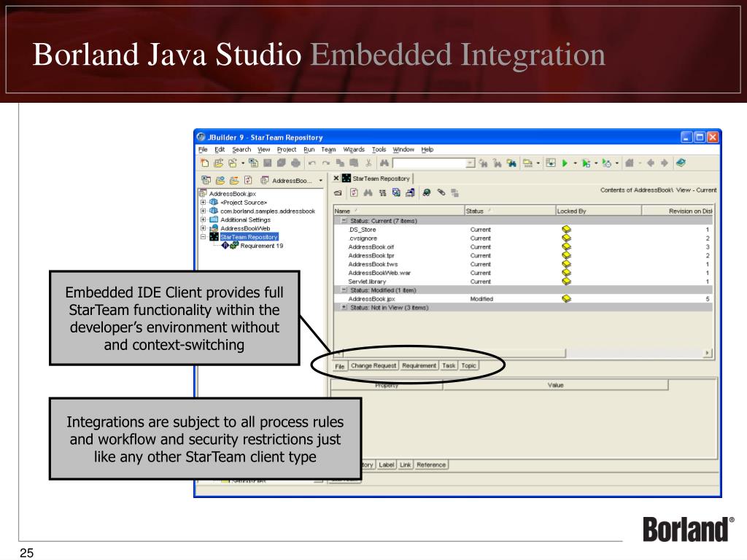747x560 pixels.
Task: Click the Save All icon
Action: (x=281, y=163)
